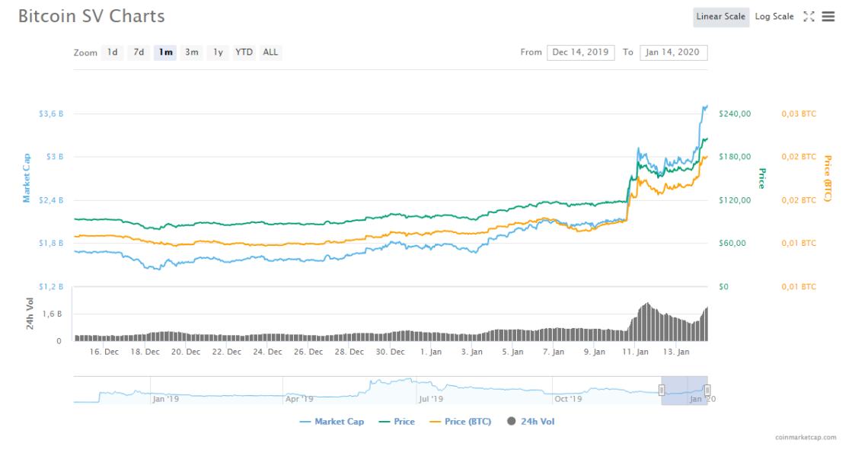Viewport: 868px width, 456px height.
Task: Select the 7d zoom range
Action: (x=139, y=53)
